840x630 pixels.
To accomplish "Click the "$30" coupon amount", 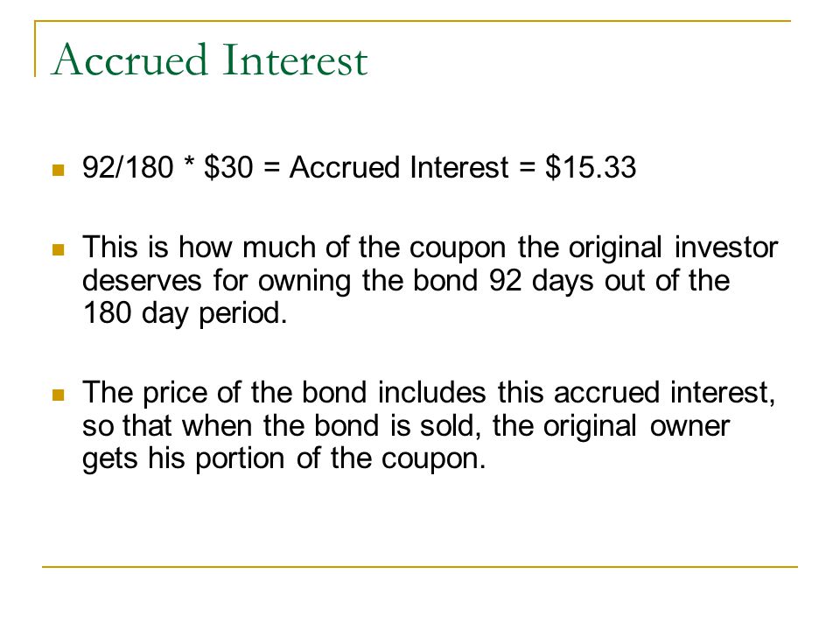I will [x=228, y=166].
